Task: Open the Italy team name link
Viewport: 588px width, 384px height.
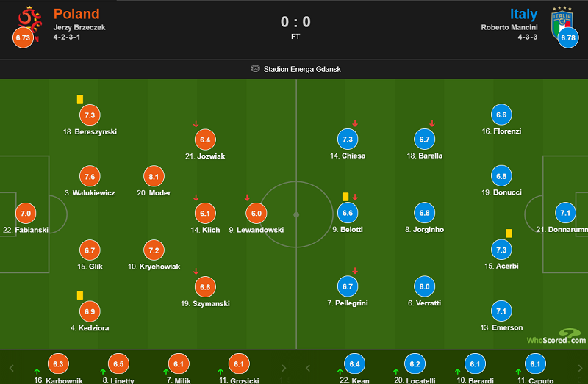Action: [x=525, y=14]
